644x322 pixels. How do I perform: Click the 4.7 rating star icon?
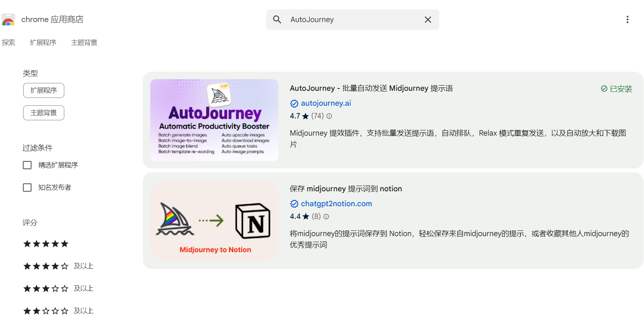(306, 116)
